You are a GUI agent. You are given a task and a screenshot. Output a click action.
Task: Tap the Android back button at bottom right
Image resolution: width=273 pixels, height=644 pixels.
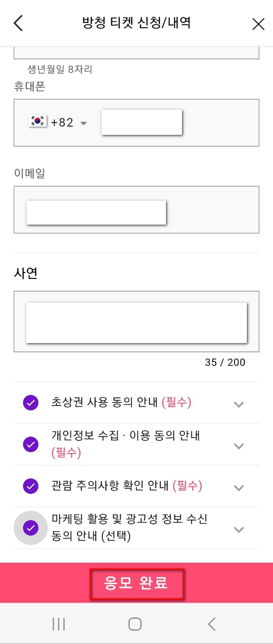211,624
